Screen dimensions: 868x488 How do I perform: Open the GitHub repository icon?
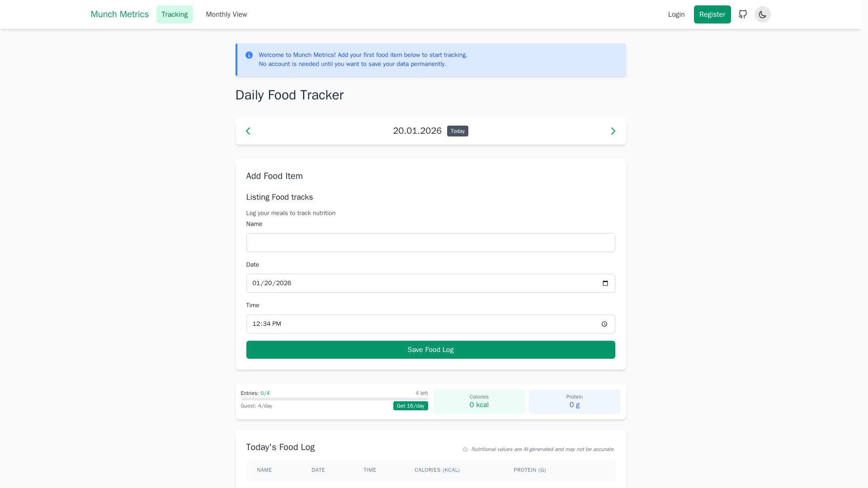742,14
